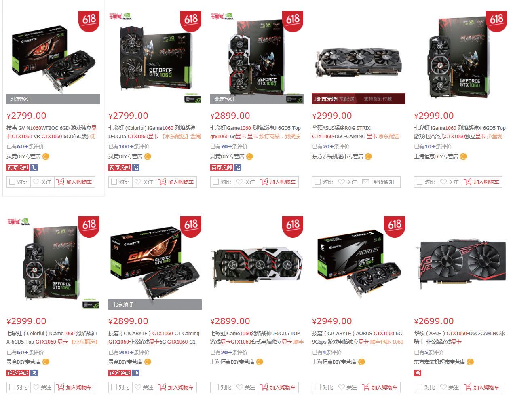532x414 pixels.
Task: Click red 赠 gift tag on ASUS ¥2699 item
Action: (418, 373)
